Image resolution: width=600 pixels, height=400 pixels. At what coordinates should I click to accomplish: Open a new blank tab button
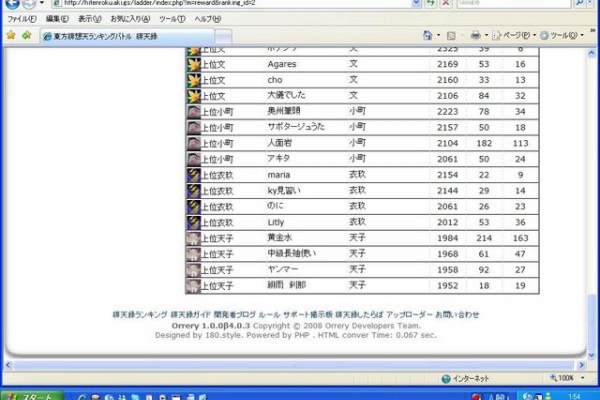(x=223, y=37)
